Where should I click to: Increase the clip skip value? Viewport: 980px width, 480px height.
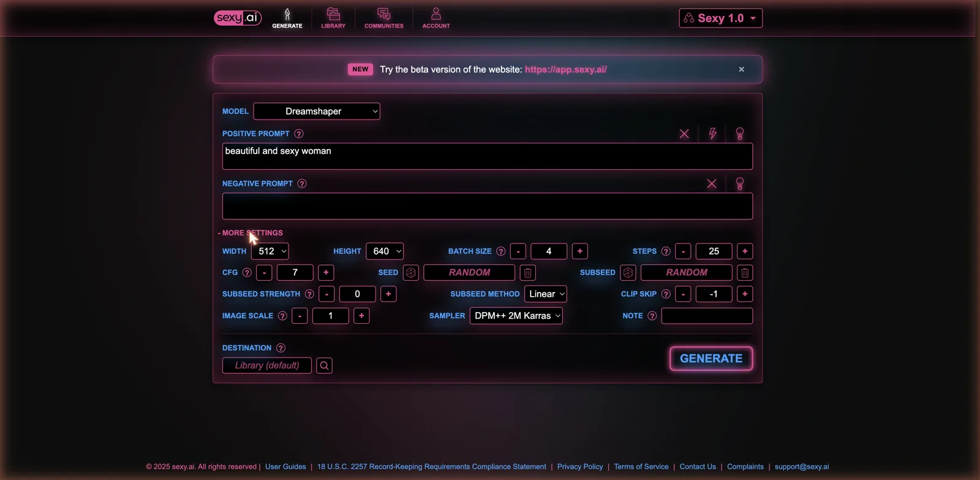(x=745, y=294)
